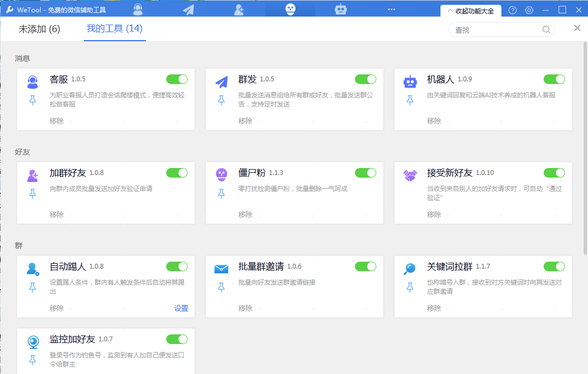588x374 pixels.
Task: Select the 我的工具 (14) tab
Action: [114, 28]
